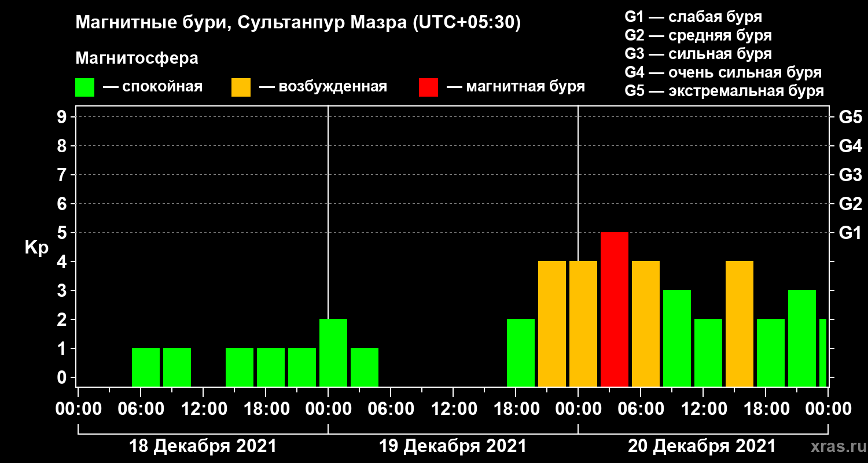Click the 18:00 time label above 20 Декабря
Viewport: 868px width, 463px height.
click(x=766, y=409)
